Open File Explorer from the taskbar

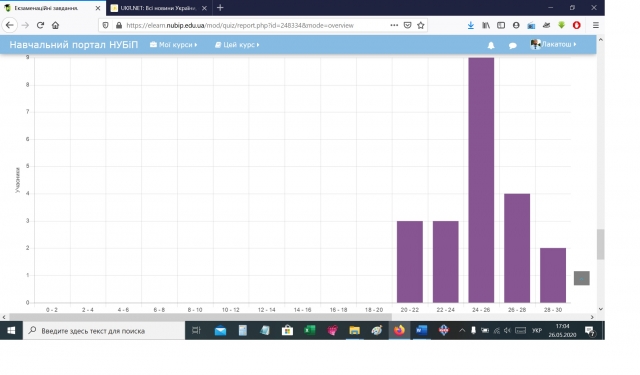tap(354, 331)
